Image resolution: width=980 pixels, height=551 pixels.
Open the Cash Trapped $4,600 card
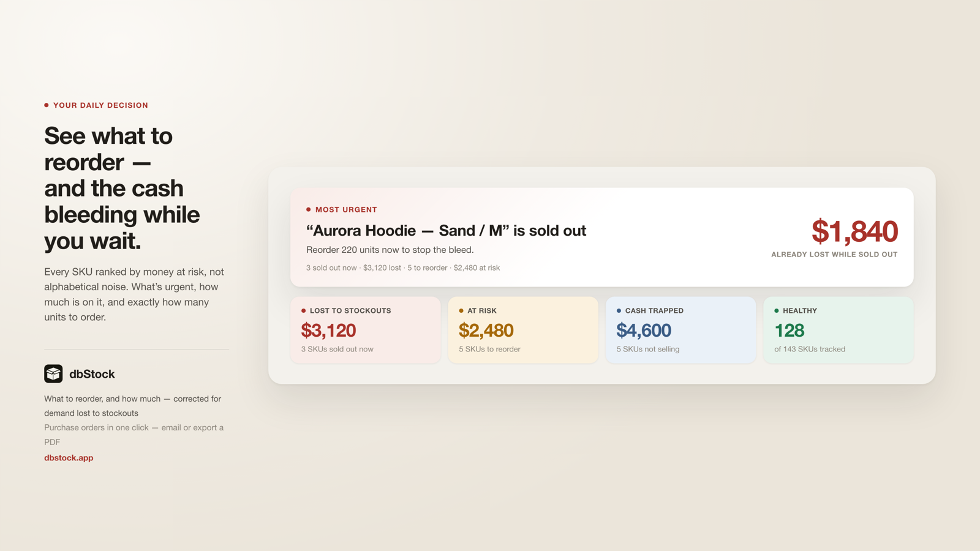[680, 330]
